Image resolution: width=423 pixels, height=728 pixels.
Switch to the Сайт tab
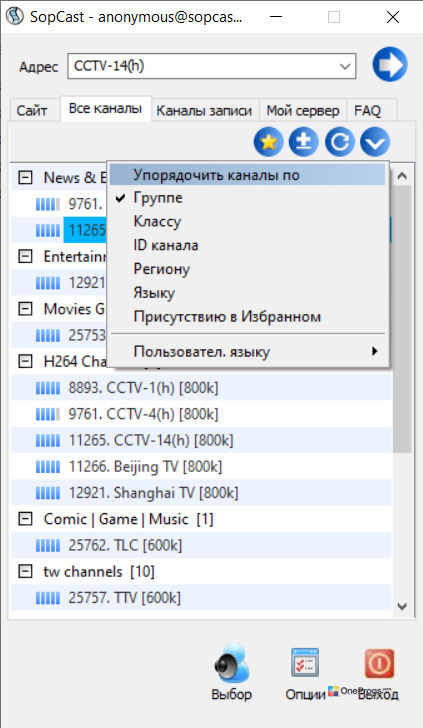point(32,111)
